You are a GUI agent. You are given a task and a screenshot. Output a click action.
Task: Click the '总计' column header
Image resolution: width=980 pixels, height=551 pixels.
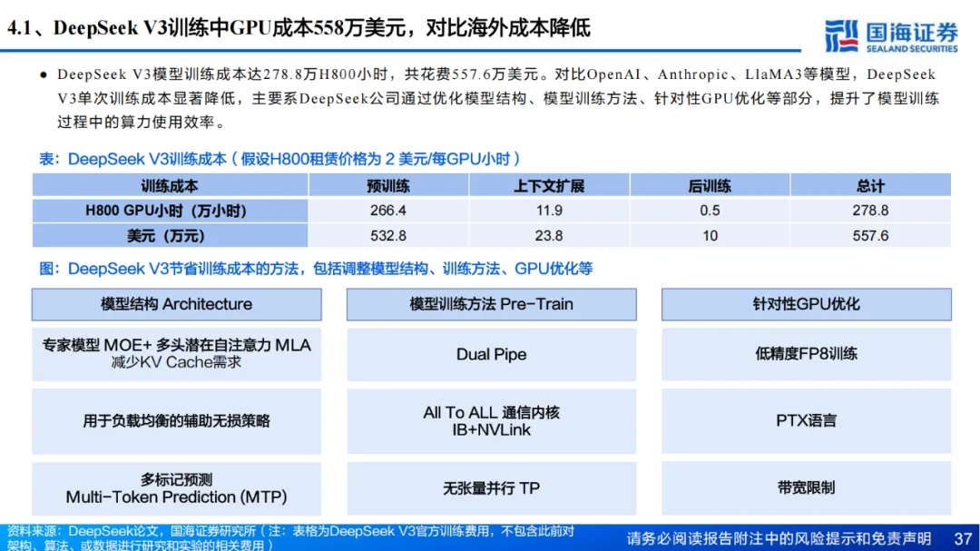(x=870, y=186)
